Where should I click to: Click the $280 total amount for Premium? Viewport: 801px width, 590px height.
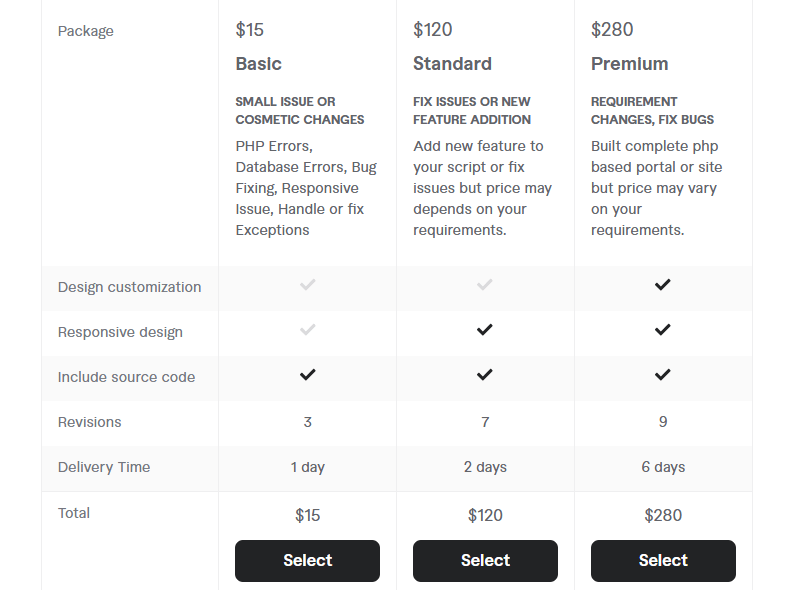663,515
